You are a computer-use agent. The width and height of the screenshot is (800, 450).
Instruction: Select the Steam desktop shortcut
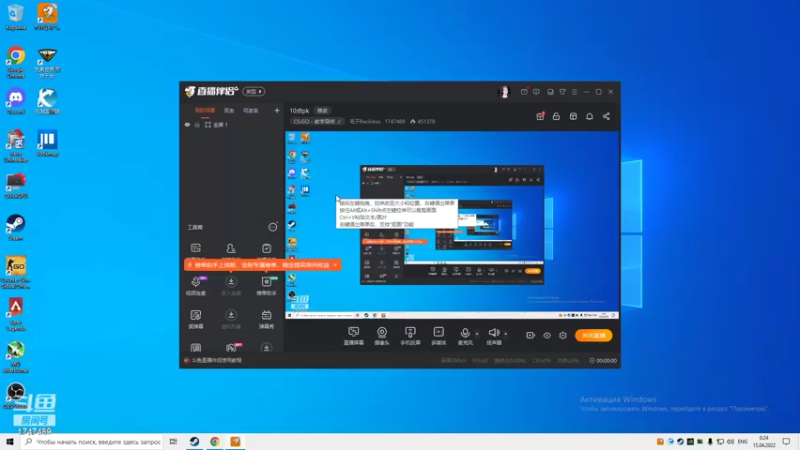(16, 227)
